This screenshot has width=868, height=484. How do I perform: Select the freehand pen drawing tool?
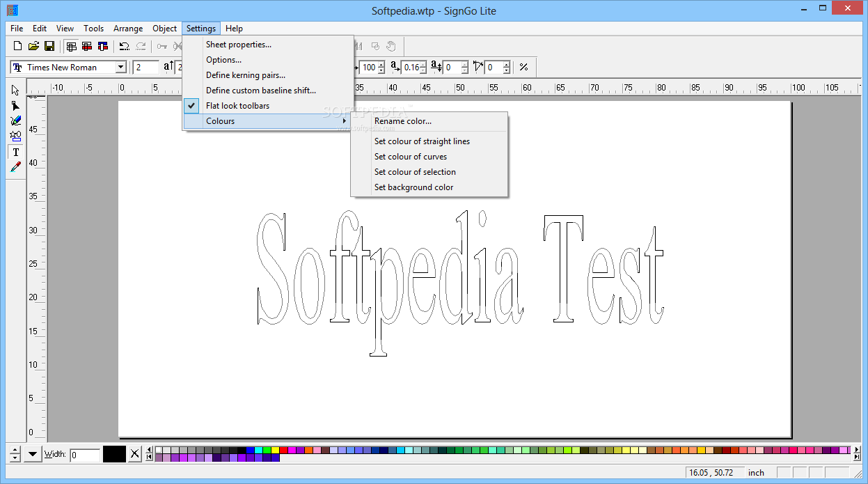coord(15,120)
